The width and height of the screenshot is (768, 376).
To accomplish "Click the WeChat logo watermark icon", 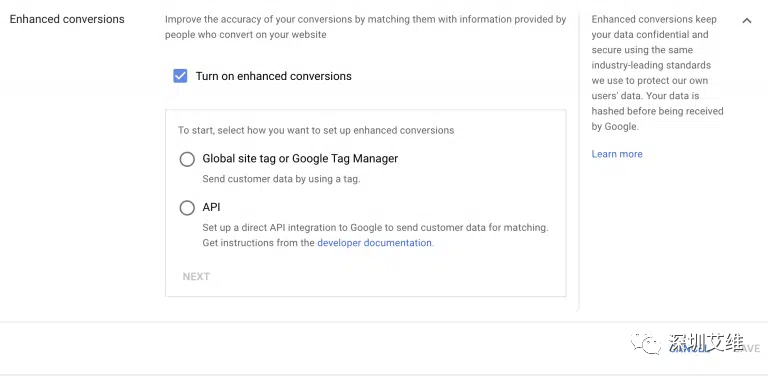I will coord(646,343).
